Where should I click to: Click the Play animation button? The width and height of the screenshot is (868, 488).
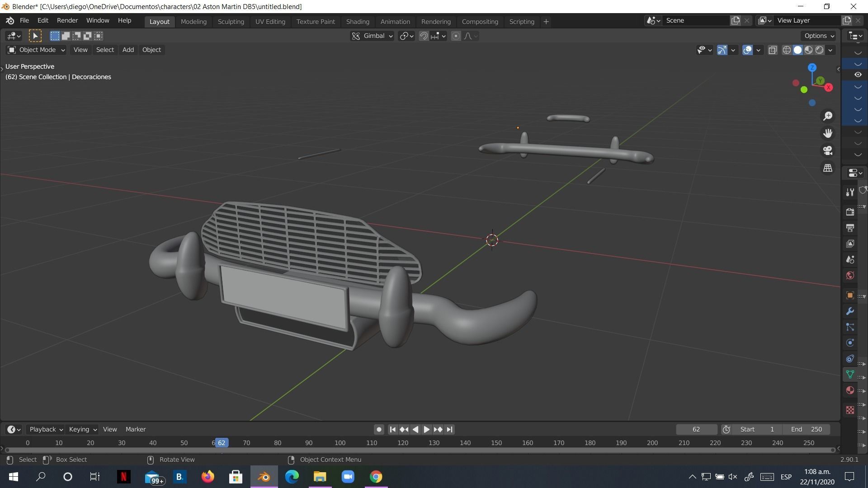click(x=426, y=429)
